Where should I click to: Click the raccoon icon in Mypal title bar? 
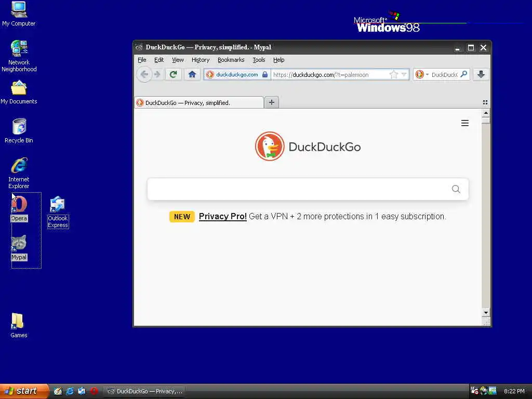pos(139,47)
